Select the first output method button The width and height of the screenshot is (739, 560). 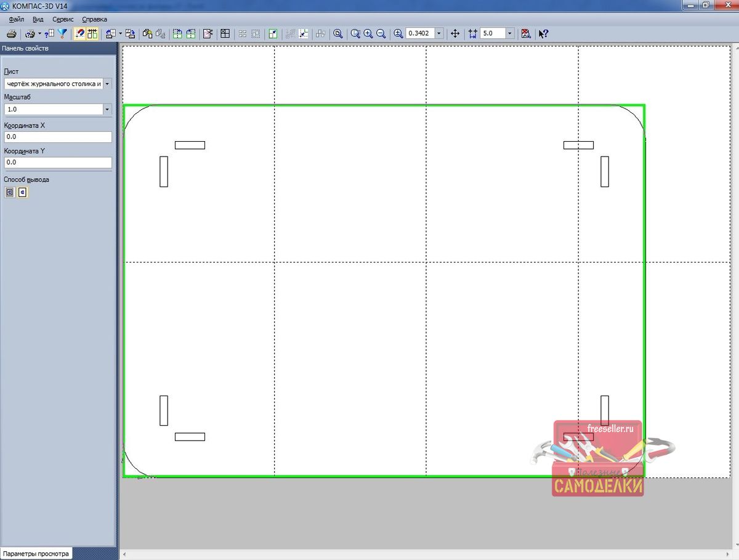tap(9, 192)
